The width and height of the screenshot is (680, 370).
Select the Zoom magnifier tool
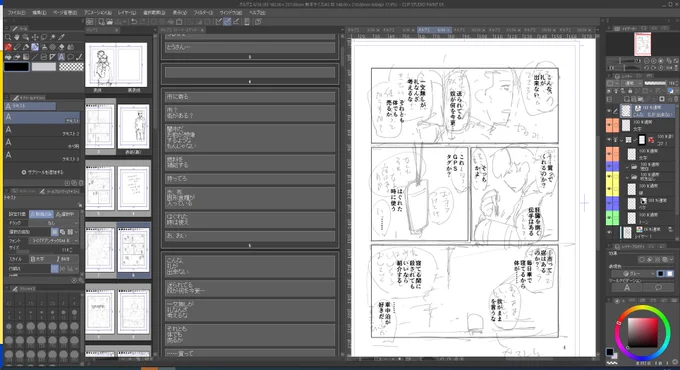8,37
